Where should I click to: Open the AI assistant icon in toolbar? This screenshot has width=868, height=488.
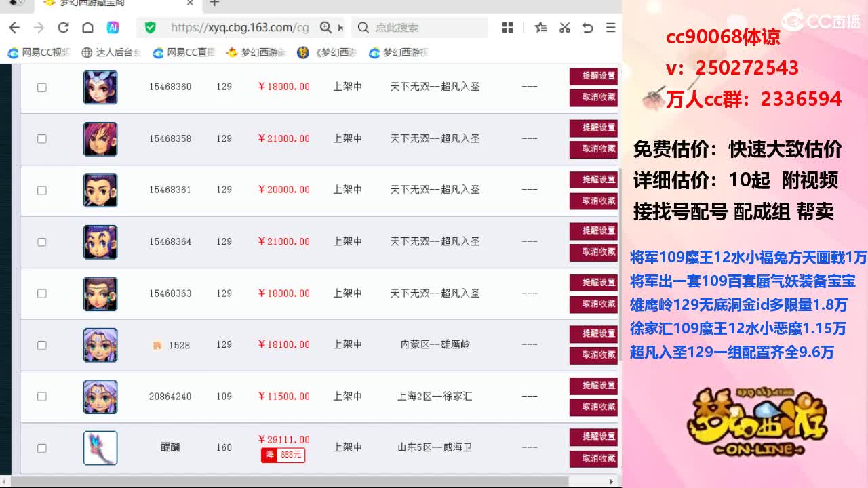[x=113, y=28]
